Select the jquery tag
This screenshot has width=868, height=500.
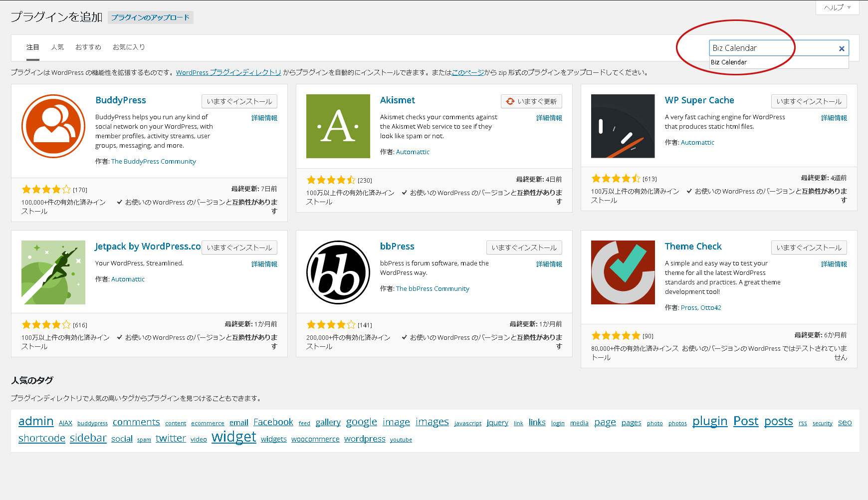click(x=497, y=423)
